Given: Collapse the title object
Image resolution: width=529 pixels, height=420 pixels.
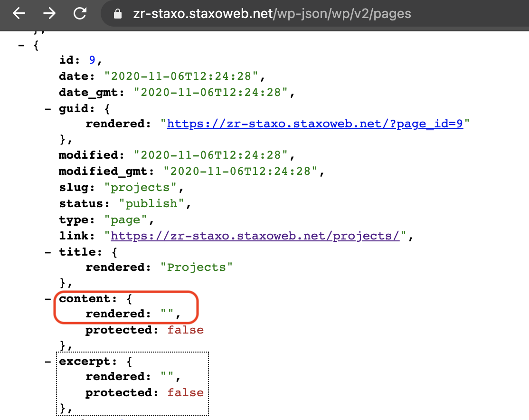Looking at the screenshot, I should [x=47, y=251].
